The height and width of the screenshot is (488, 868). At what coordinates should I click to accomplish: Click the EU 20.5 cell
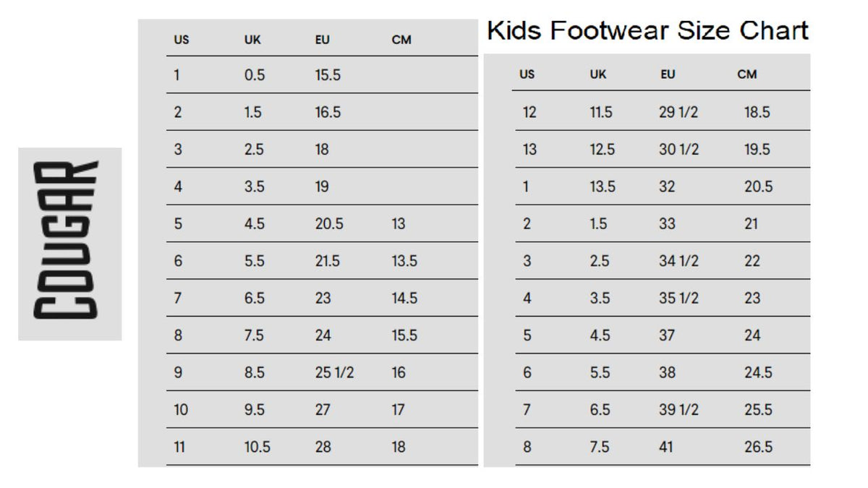point(329,224)
